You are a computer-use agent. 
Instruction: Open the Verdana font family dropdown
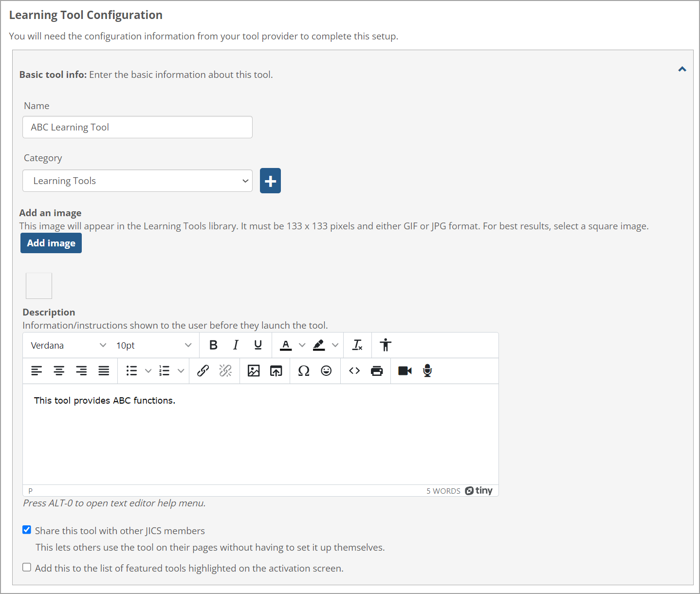click(x=69, y=345)
